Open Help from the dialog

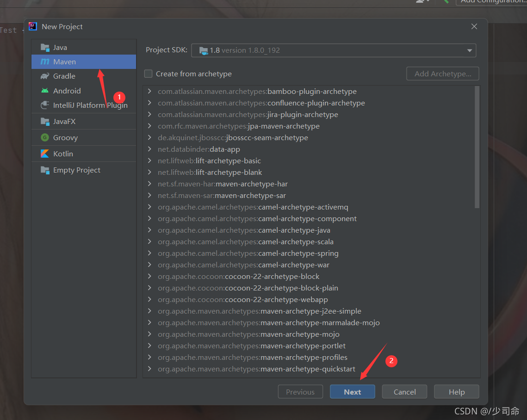click(x=456, y=392)
